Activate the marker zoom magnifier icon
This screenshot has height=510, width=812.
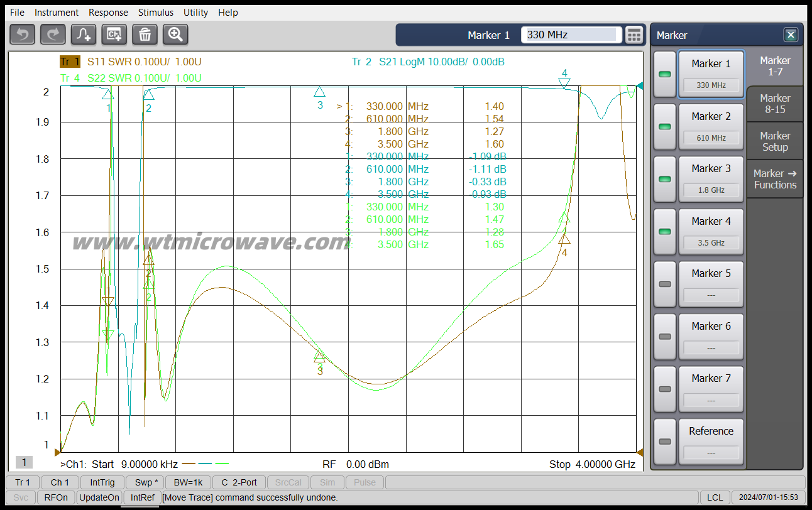pyautogui.click(x=175, y=35)
